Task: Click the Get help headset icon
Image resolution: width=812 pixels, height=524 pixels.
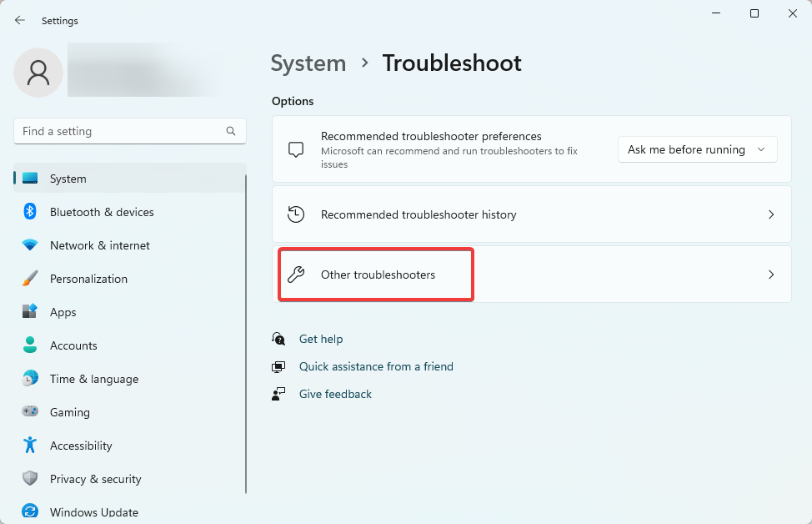Action: pyautogui.click(x=278, y=339)
